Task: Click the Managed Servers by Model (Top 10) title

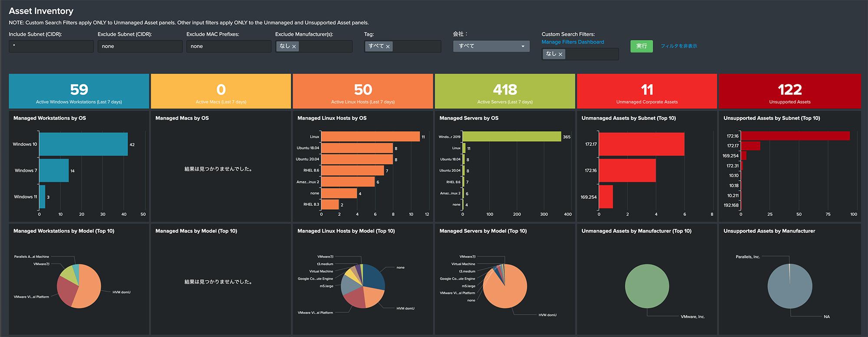Action: 483,231
